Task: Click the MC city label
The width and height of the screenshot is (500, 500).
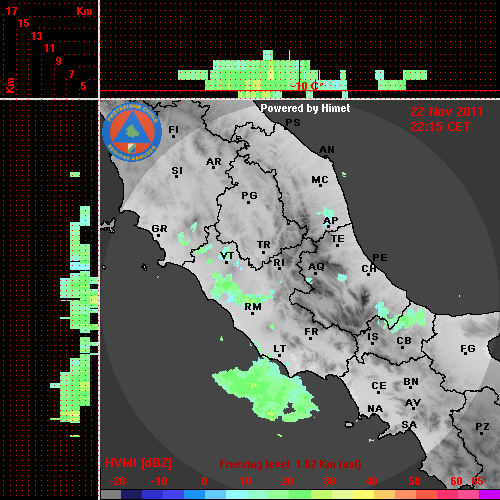Action: pyautogui.click(x=320, y=180)
